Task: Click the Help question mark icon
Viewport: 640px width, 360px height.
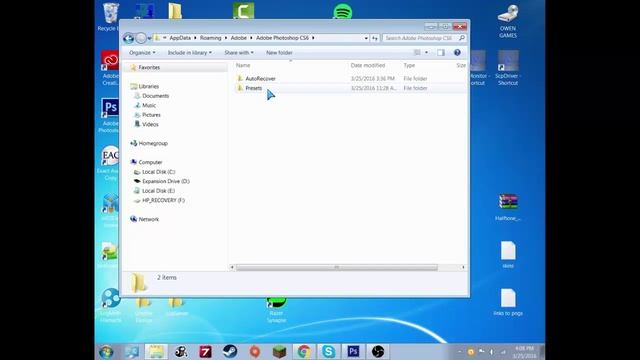Action: (457, 52)
